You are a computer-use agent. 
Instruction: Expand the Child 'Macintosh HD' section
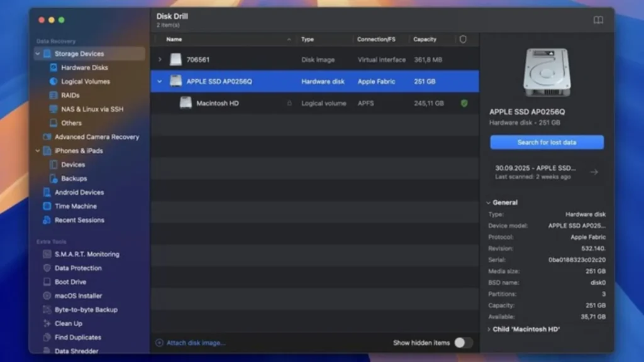click(x=489, y=329)
